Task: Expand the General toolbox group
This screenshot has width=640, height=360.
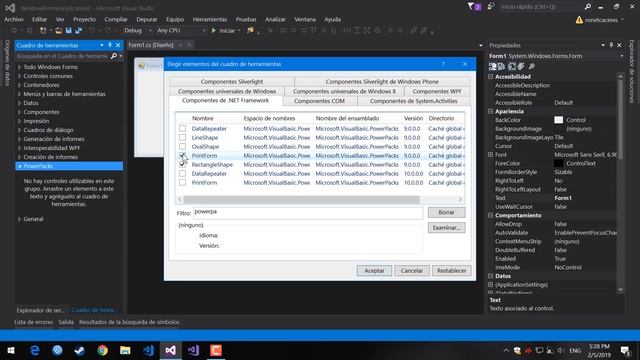Action: [x=19, y=219]
